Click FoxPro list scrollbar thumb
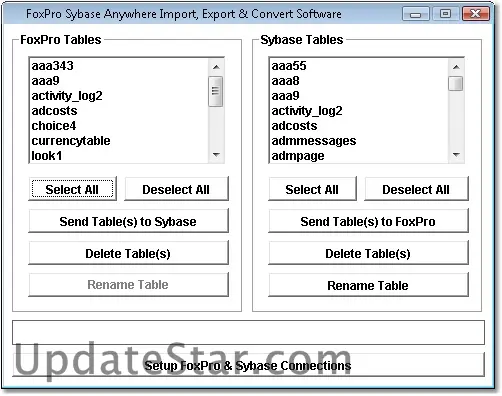Viewport: 502px width, 396px height. [x=216, y=91]
